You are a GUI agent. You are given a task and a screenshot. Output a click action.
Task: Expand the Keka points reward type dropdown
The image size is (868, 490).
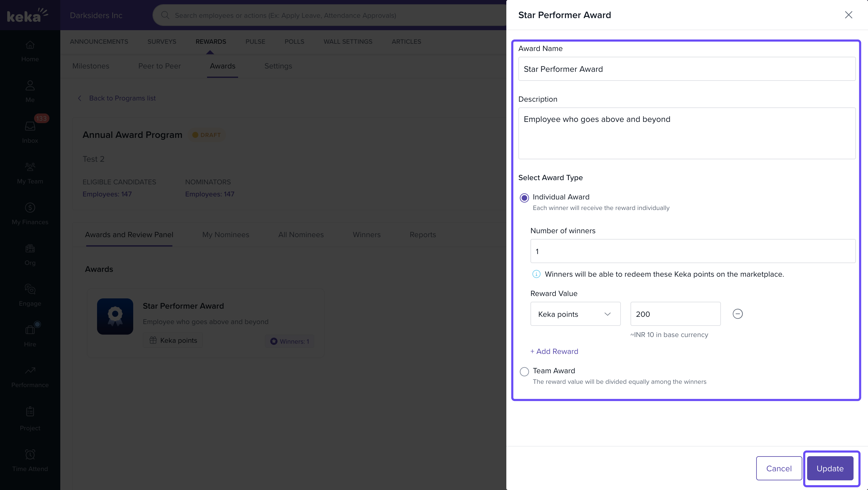575,313
